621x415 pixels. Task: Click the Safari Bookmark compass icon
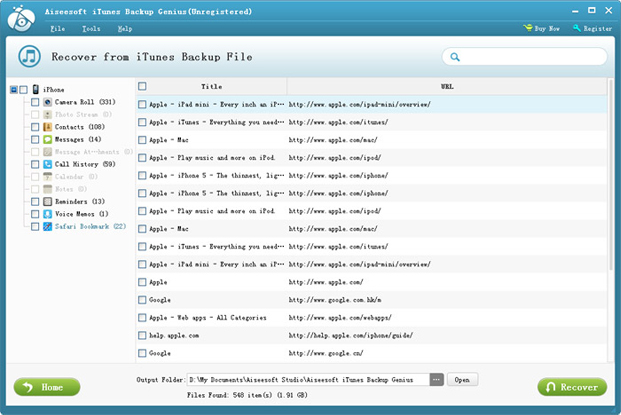pyautogui.click(x=47, y=226)
